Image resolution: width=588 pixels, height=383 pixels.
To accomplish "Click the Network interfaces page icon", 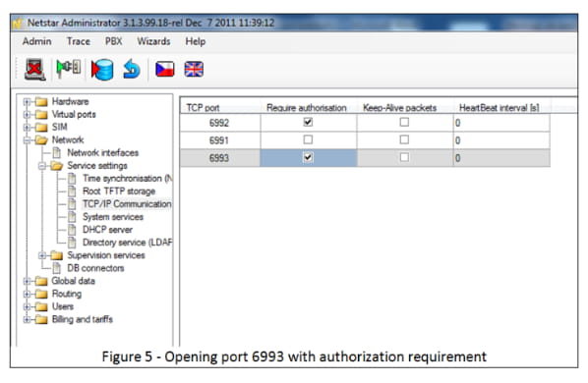I will point(57,153).
